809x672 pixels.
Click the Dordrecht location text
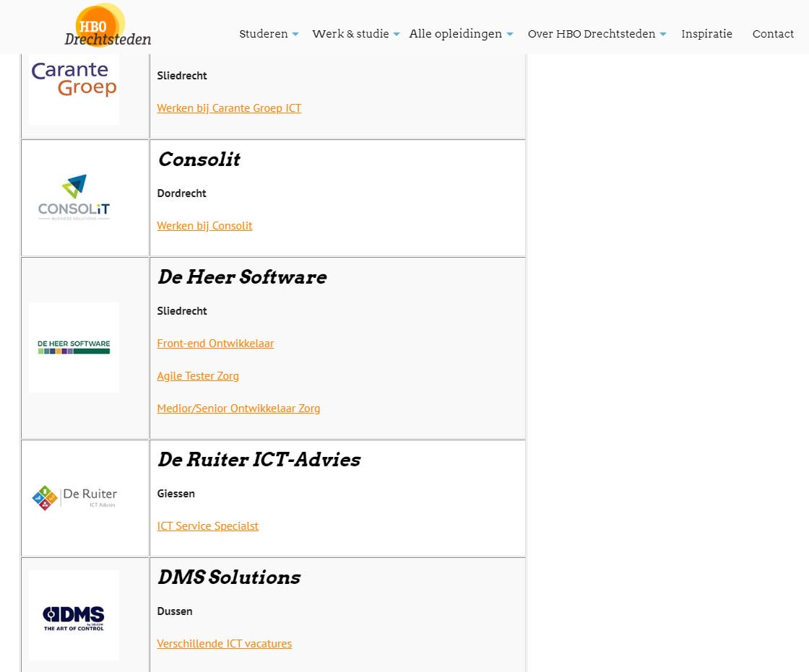point(181,193)
